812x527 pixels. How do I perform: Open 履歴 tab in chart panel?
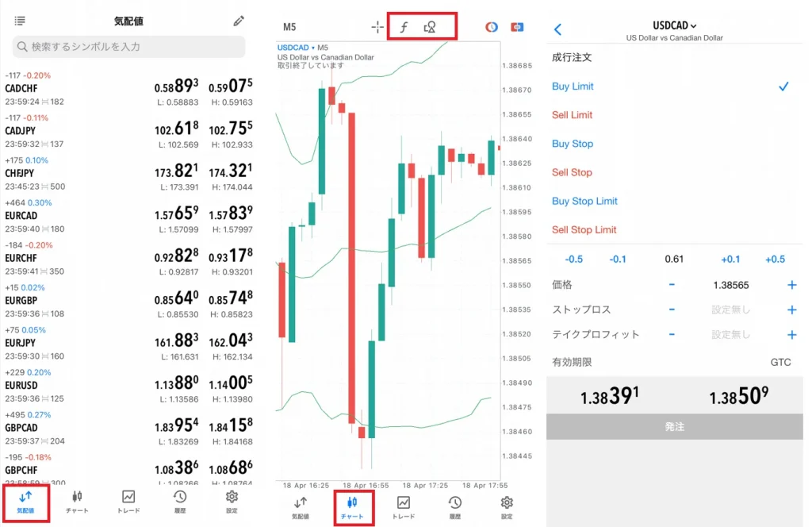click(455, 508)
